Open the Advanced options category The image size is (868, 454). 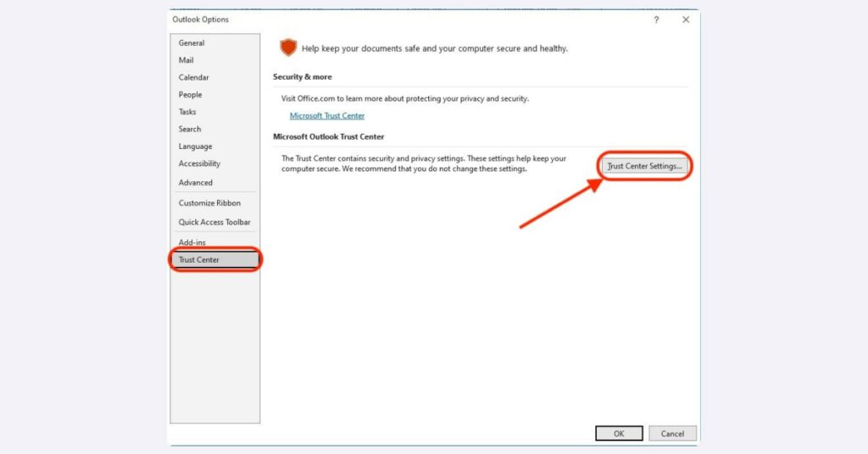196,183
